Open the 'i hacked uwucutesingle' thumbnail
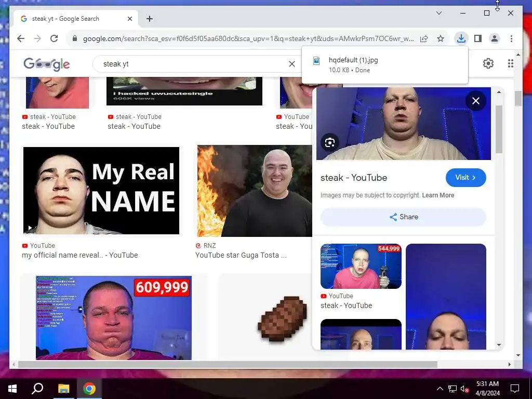The width and height of the screenshot is (532, 399). pyautogui.click(x=184, y=91)
